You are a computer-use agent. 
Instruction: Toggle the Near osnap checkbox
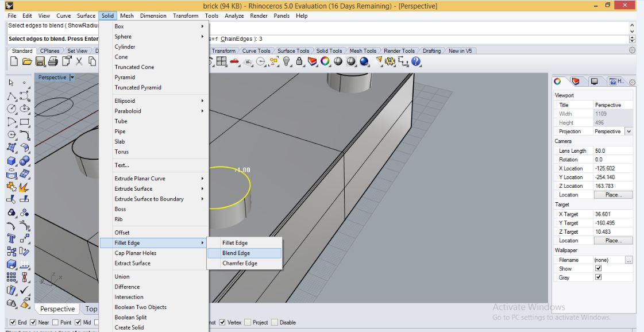[33, 323]
